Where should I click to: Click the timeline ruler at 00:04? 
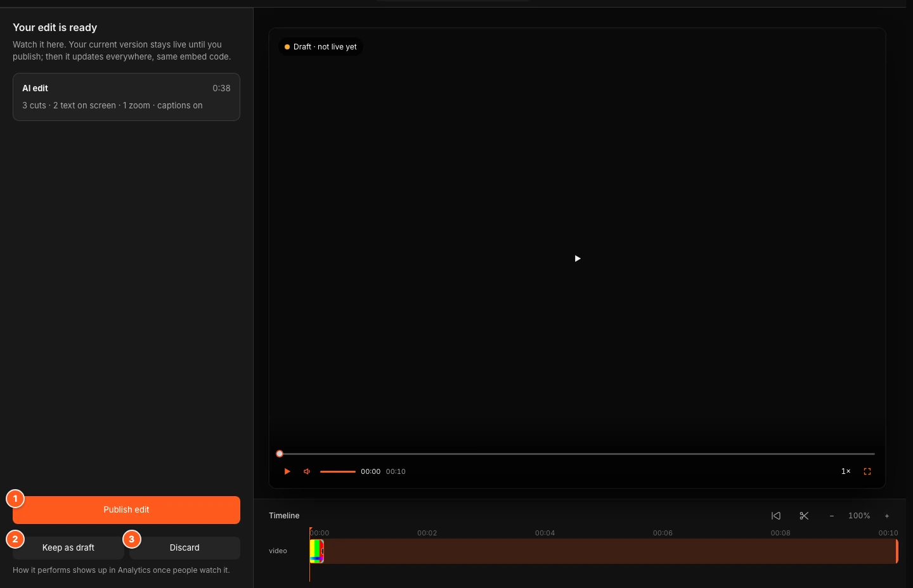coord(545,533)
